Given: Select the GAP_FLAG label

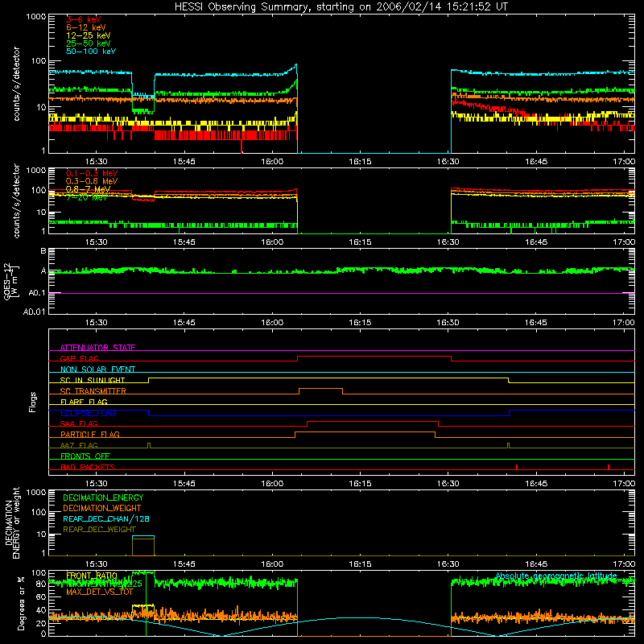Looking at the screenshot, I should 80,358.
